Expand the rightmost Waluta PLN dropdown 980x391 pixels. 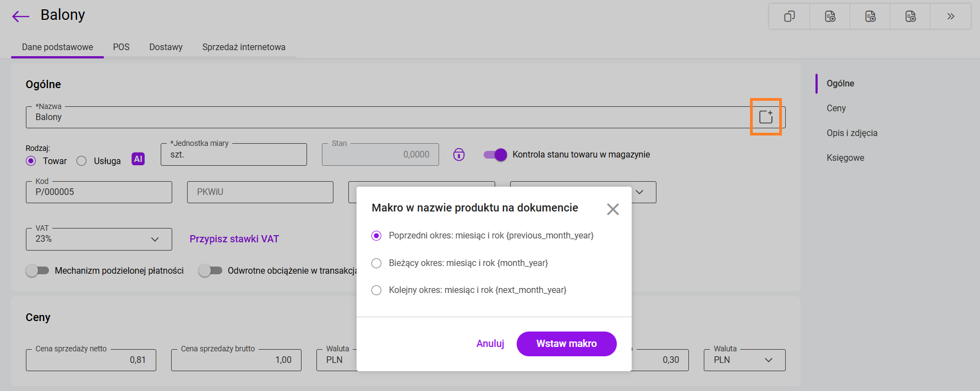coord(744,360)
